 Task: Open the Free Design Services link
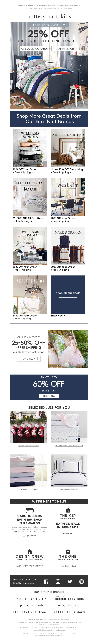click(x=50, y=8)
